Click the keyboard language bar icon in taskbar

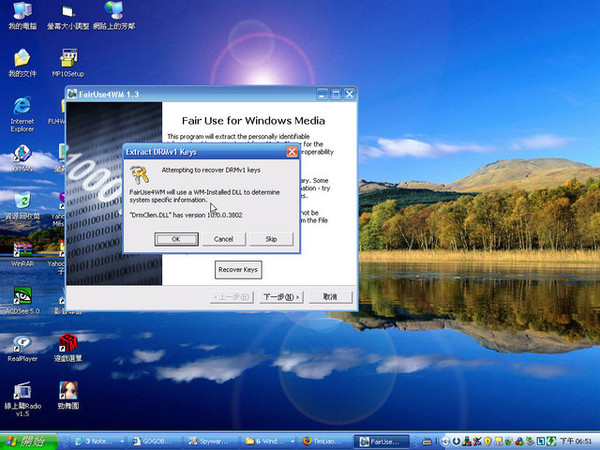pos(427,442)
